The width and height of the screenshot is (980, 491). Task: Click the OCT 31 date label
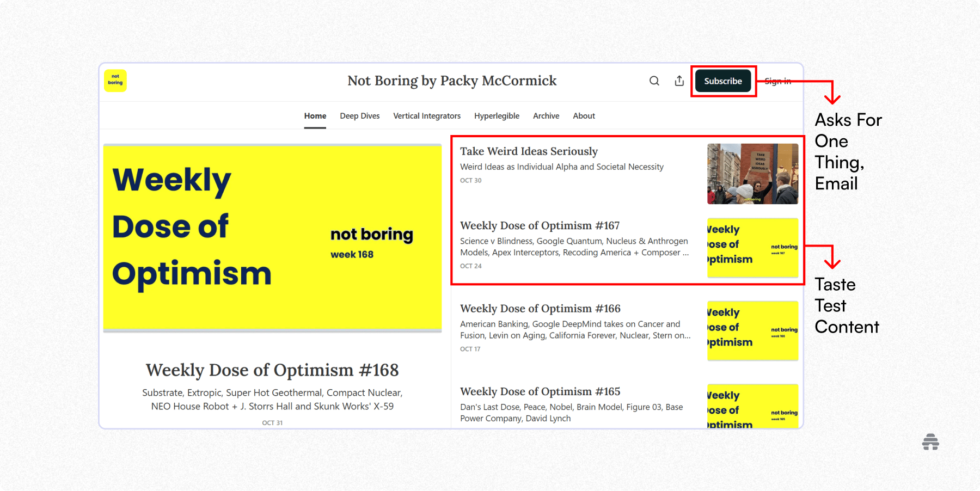(272, 423)
